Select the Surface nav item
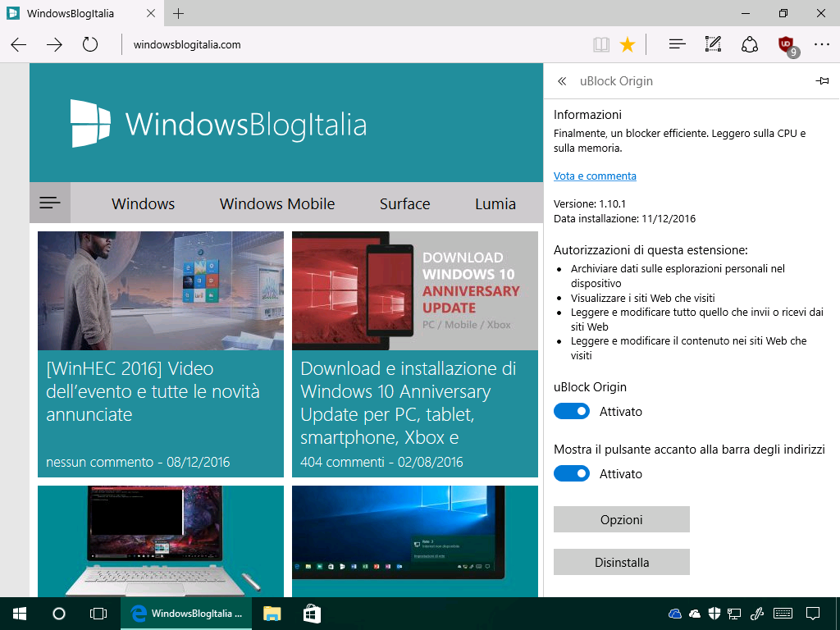The image size is (840, 630). click(404, 203)
